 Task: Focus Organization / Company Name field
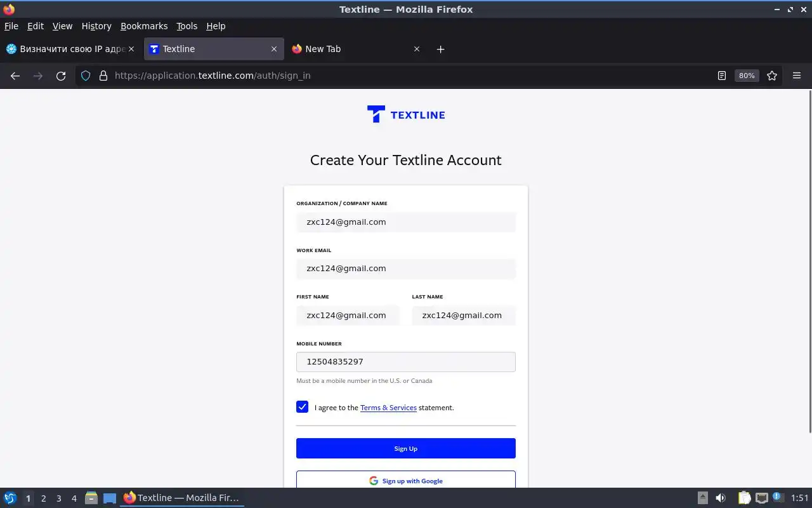(406, 222)
